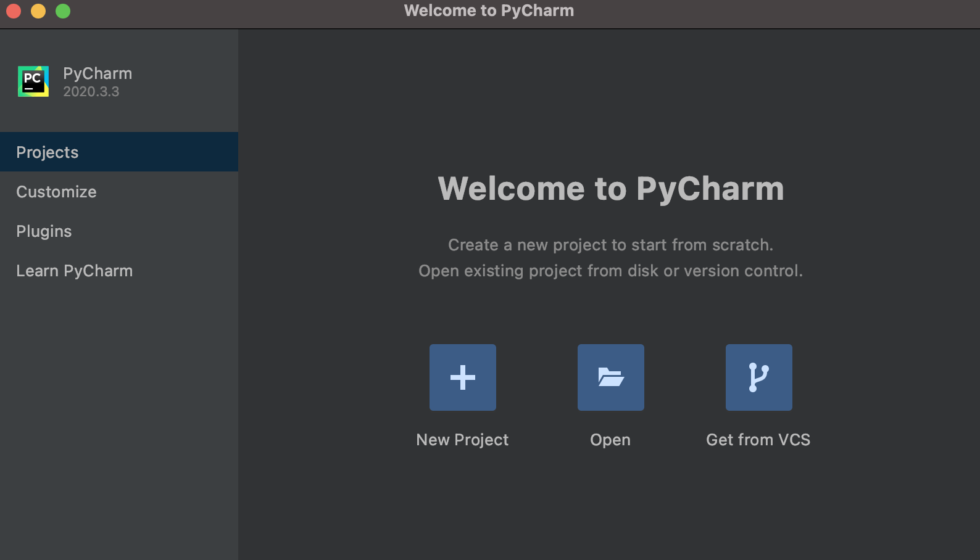Image resolution: width=980 pixels, height=560 pixels.
Task: Click the Welcome to PyCharm heading
Action: [611, 189]
